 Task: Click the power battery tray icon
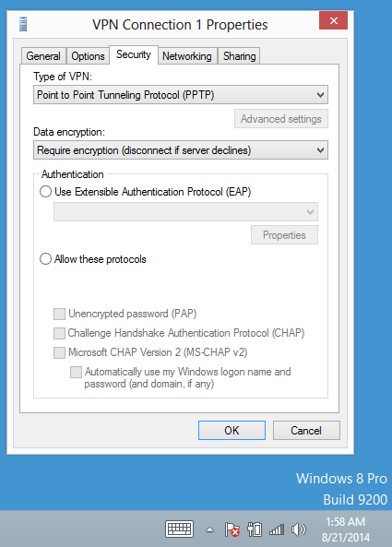pos(255,529)
